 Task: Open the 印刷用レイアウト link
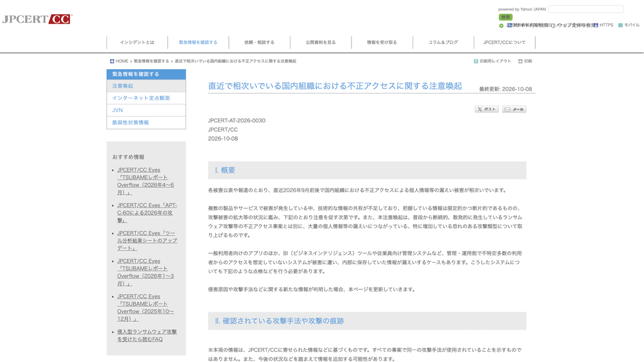(x=495, y=61)
